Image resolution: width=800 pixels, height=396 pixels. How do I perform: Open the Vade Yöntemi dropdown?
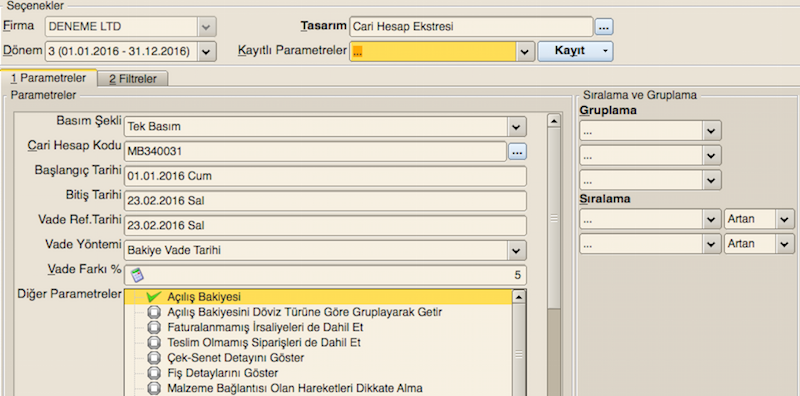[x=516, y=251]
